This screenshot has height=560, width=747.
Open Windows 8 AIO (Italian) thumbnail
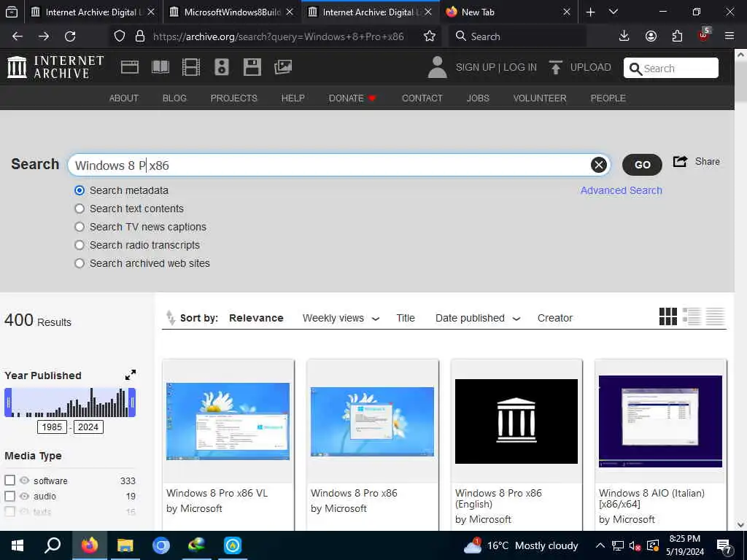(x=660, y=421)
